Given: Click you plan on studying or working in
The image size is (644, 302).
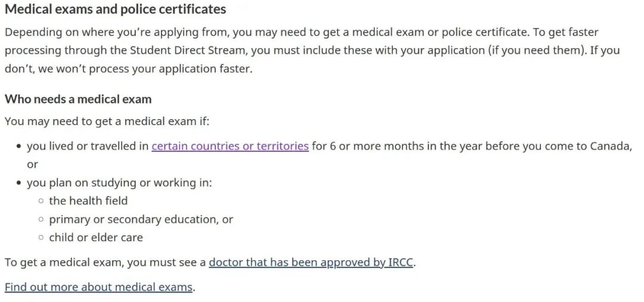Looking at the screenshot, I should pyautogui.click(x=119, y=183).
